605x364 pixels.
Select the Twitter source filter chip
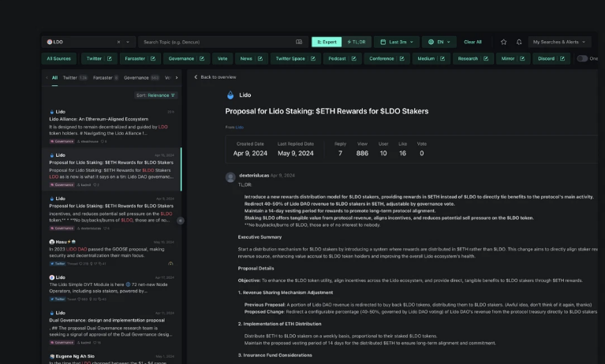tap(94, 58)
